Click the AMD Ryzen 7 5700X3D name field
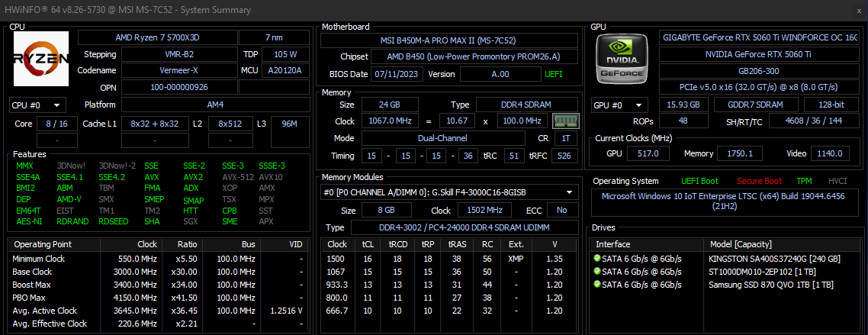 (x=156, y=37)
